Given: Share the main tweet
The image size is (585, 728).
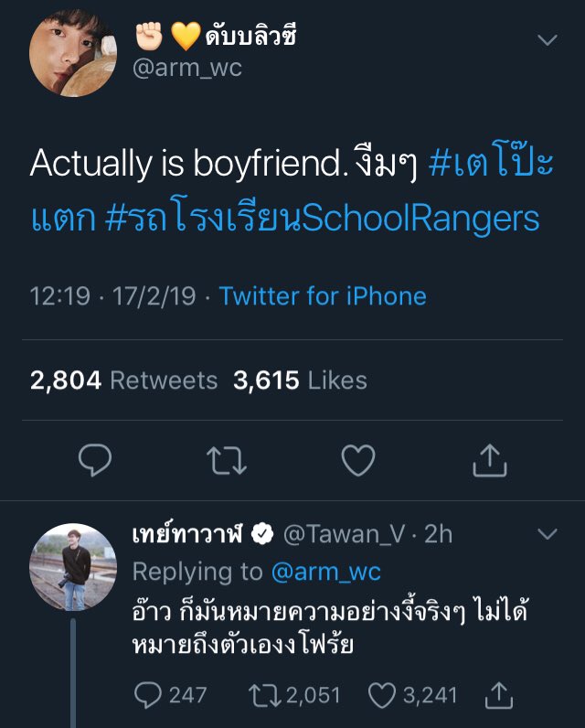Looking at the screenshot, I should (x=490, y=460).
